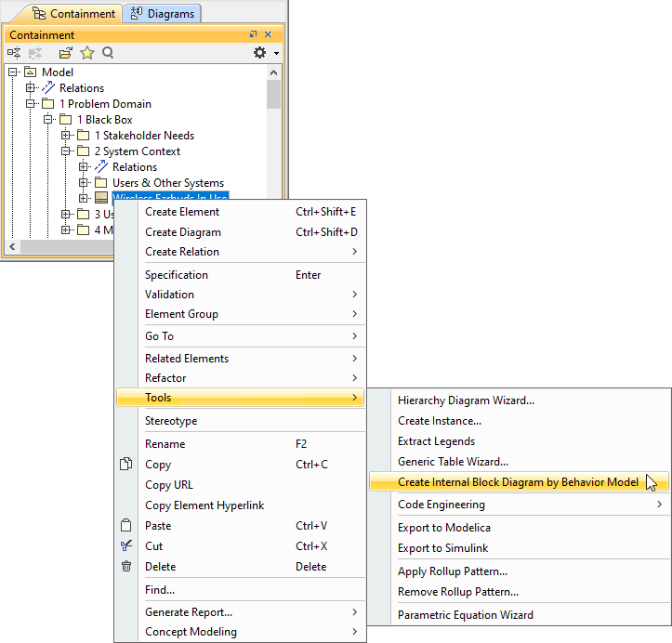Click the open folder icon in Containment toolbar

coord(65,53)
